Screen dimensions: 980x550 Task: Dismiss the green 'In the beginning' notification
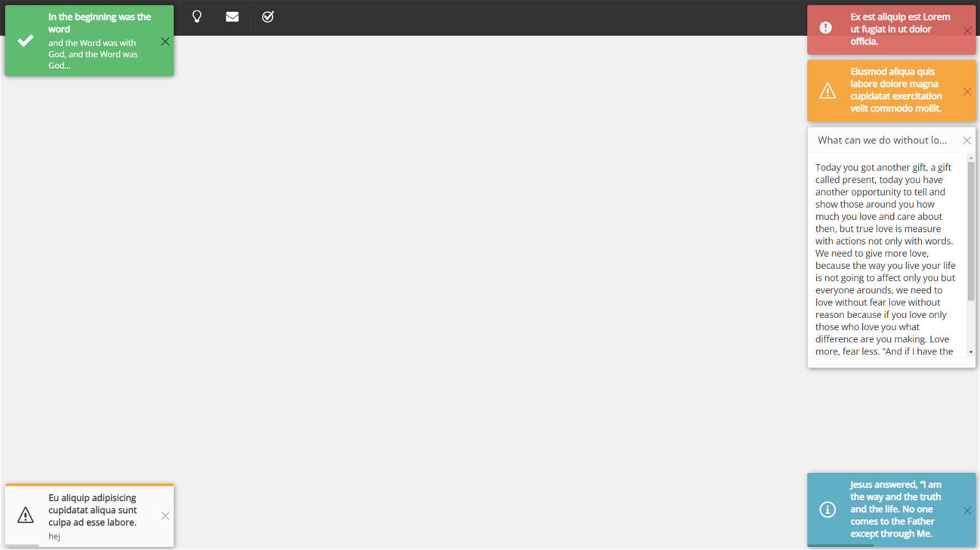pyautogui.click(x=165, y=42)
